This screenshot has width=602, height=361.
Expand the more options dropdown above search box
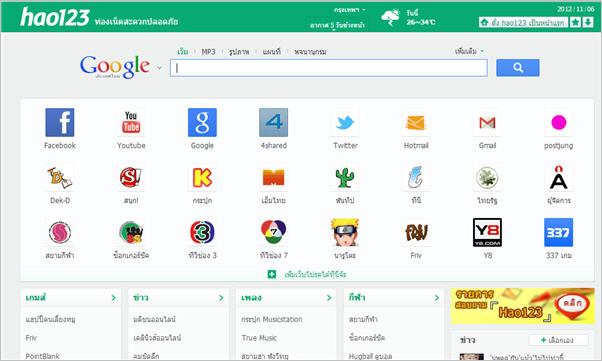[469, 51]
